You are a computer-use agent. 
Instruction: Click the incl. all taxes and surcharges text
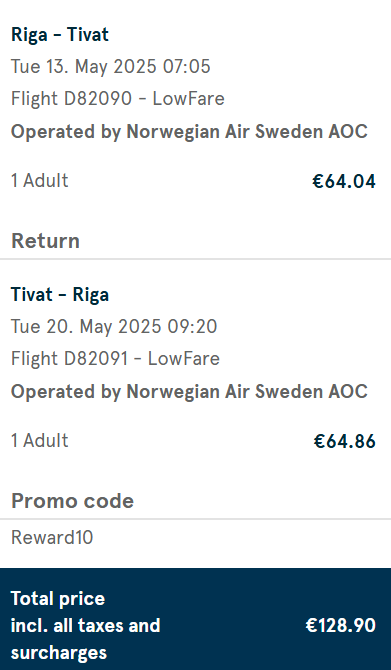click(x=85, y=639)
